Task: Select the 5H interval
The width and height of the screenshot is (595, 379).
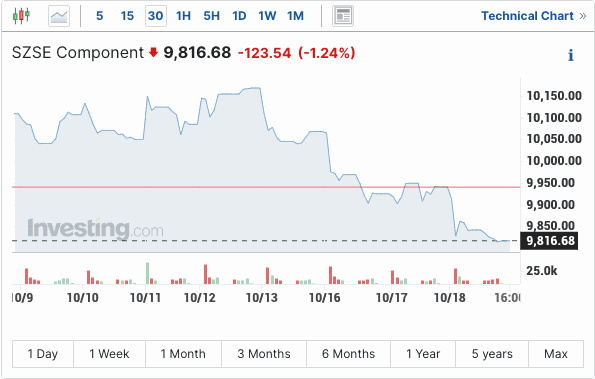Action: tap(211, 16)
